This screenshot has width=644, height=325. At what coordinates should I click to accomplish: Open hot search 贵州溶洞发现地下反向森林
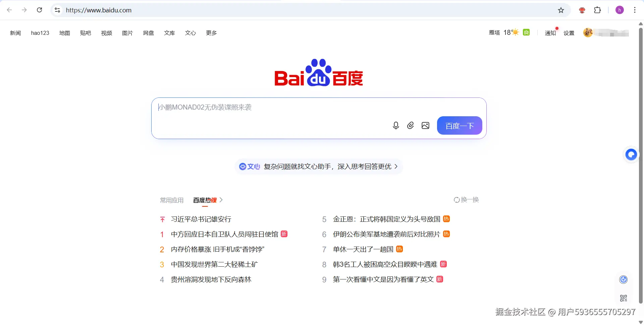(211, 279)
